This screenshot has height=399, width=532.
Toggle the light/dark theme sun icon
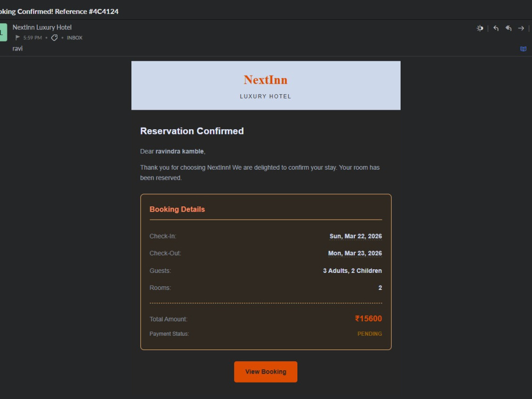click(x=480, y=29)
